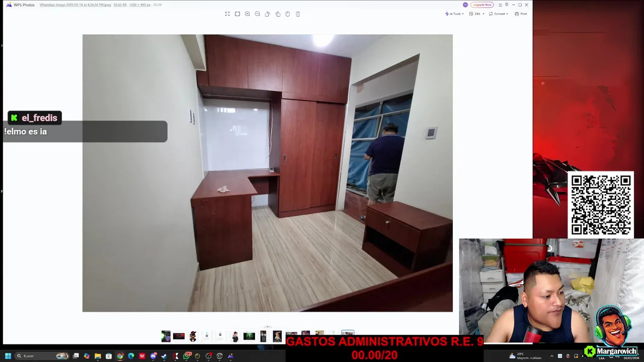Screen dimensions: 644x362
Task: Select the cartoon man in hat thumbnail
Action: (x=235, y=336)
